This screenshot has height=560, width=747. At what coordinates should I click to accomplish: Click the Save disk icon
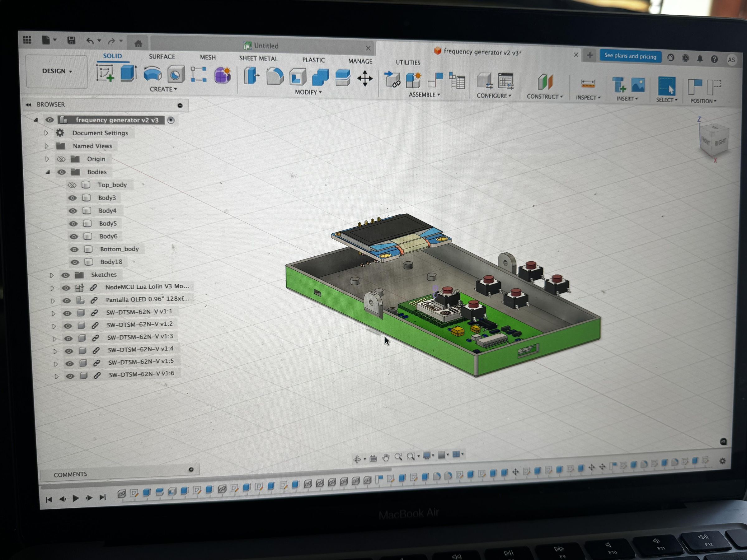(71, 40)
